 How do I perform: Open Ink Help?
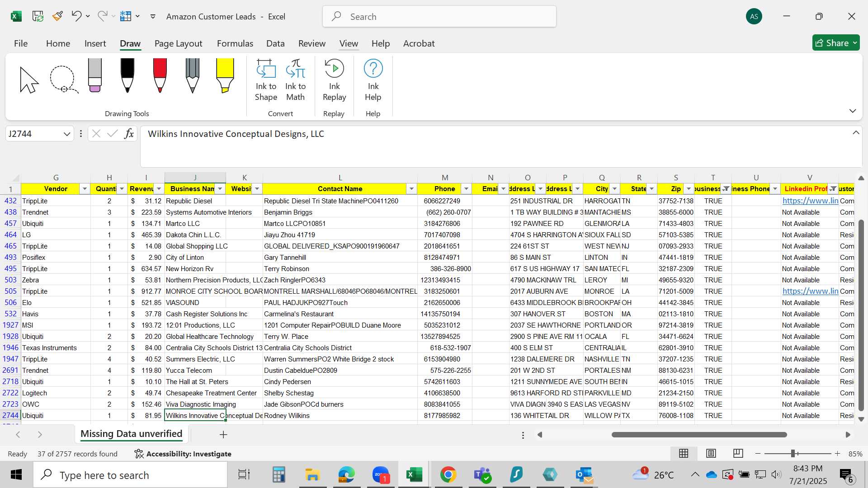[x=373, y=80]
